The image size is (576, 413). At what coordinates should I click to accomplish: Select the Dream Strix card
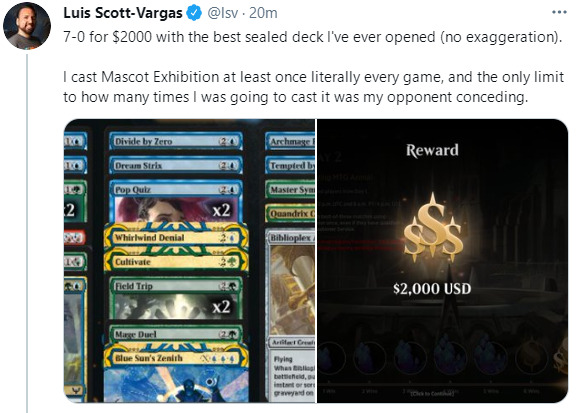[x=176, y=166]
